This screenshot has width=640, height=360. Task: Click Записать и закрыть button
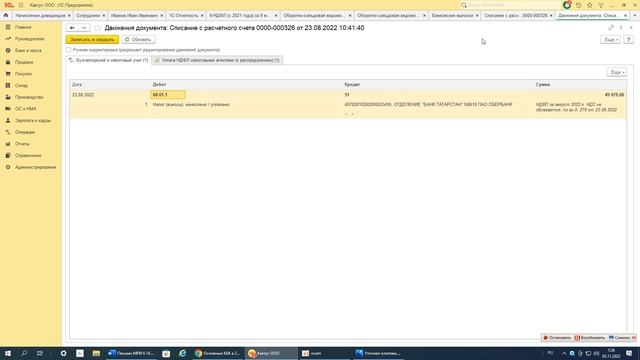pos(92,40)
